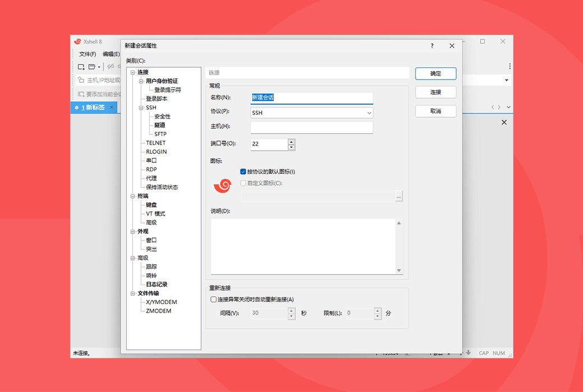Select 登录脚本 in the category tree

[156, 99]
